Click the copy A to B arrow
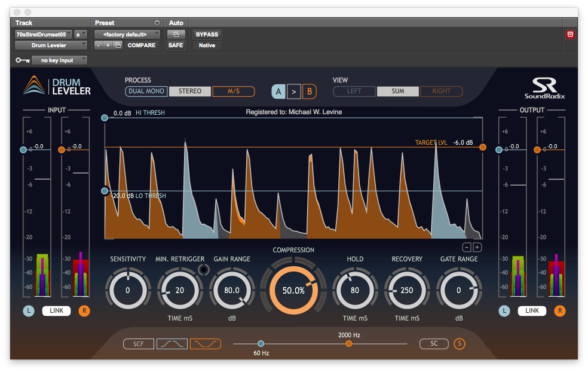Viewport: 588px width, 372px height. click(x=293, y=92)
